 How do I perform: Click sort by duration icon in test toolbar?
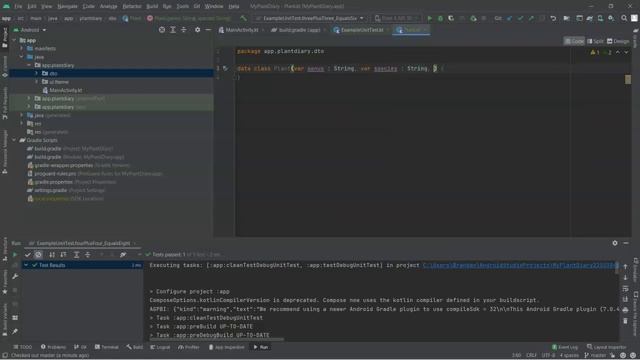click(63, 255)
